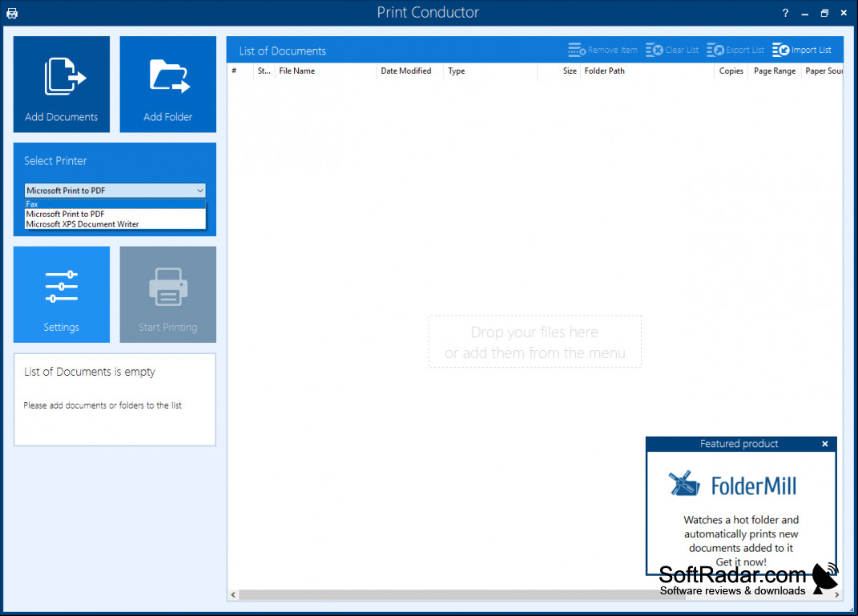The image size is (858, 616).
Task: Click the Paper Source column header
Action: (823, 70)
